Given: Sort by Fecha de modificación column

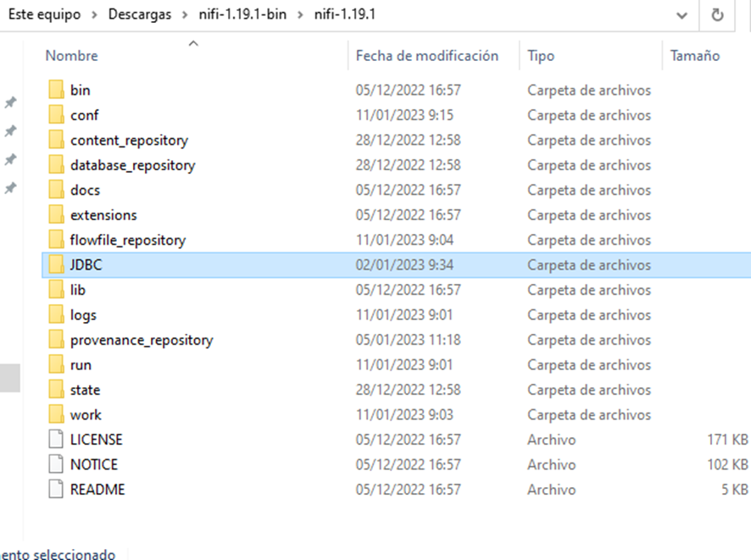Looking at the screenshot, I should pos(426,56).
